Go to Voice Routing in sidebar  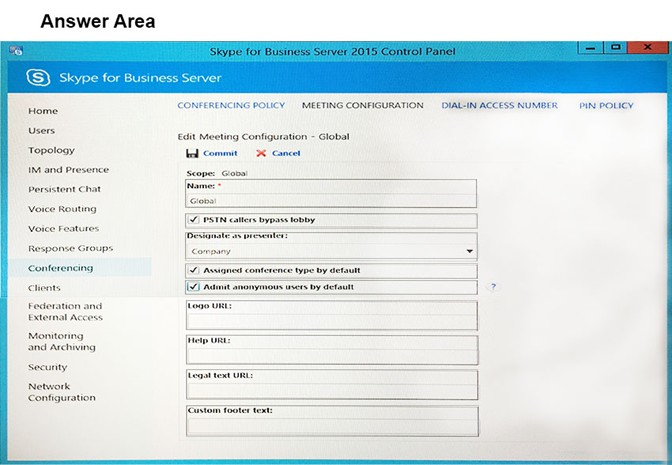(62, 209)
